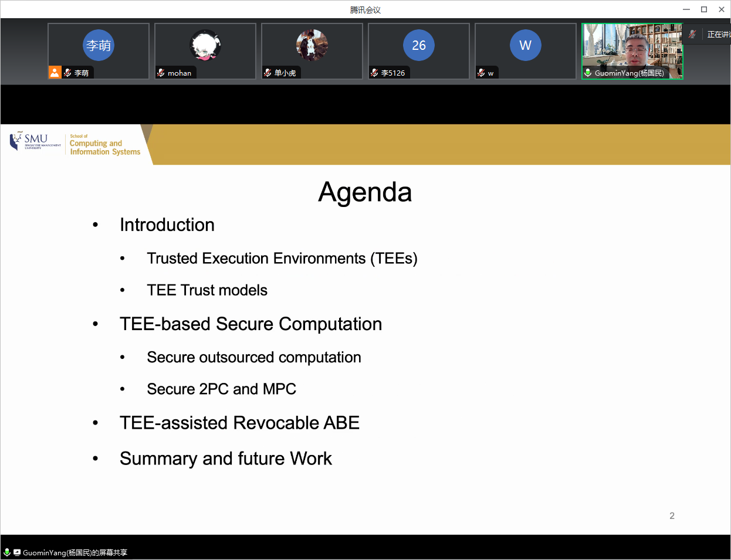731x560 pixels.
Task: Click the 正在讲话 speaking indicator label
Action: [718, 35]
